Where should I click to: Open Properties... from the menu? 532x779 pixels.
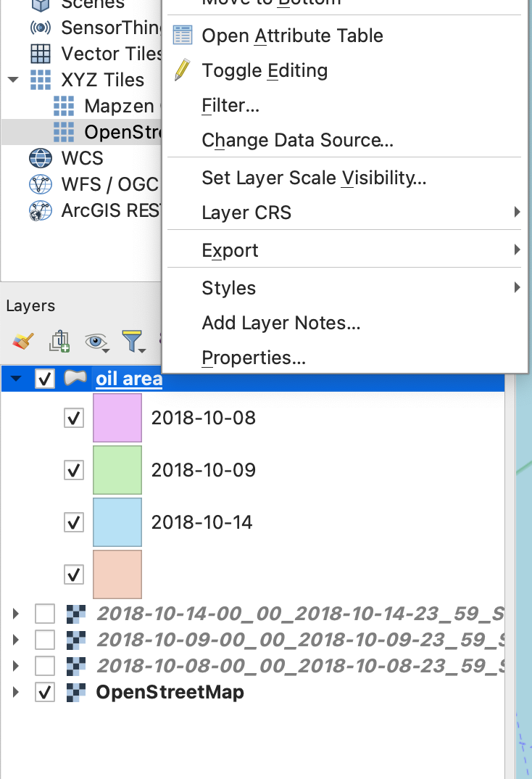[x=254, y=358]
